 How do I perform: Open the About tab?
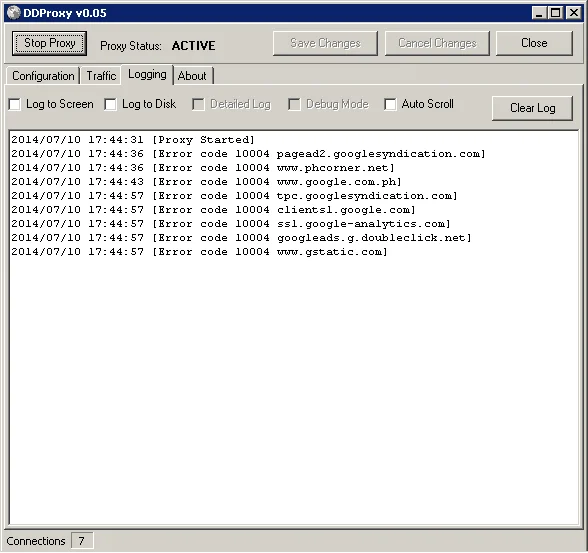[x=193, y=76]
